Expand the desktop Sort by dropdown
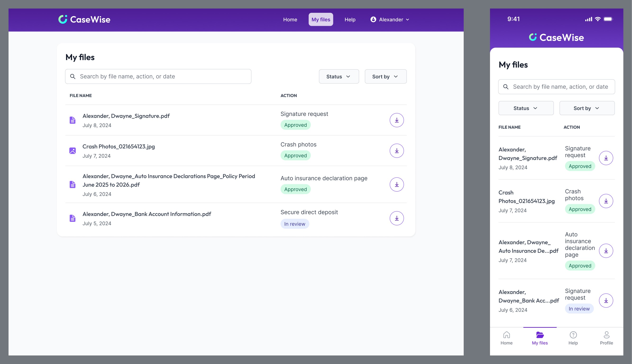 pos(385,77)
